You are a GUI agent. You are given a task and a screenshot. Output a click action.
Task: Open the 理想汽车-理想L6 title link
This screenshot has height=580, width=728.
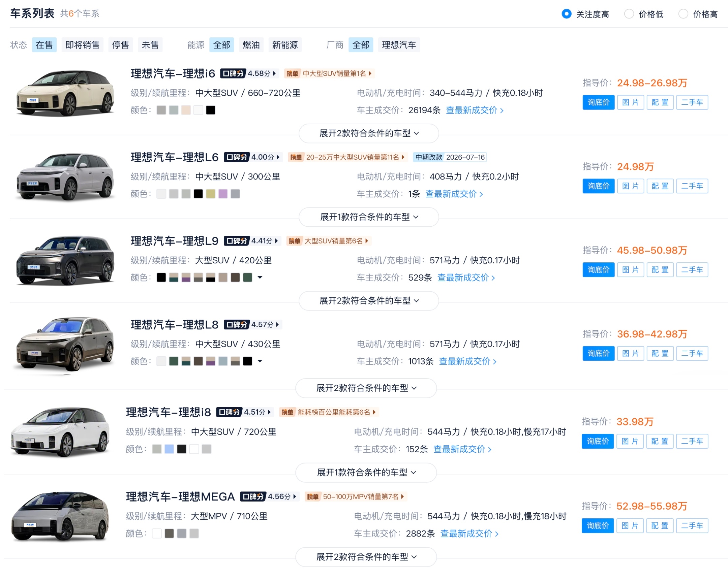point(175,157)
